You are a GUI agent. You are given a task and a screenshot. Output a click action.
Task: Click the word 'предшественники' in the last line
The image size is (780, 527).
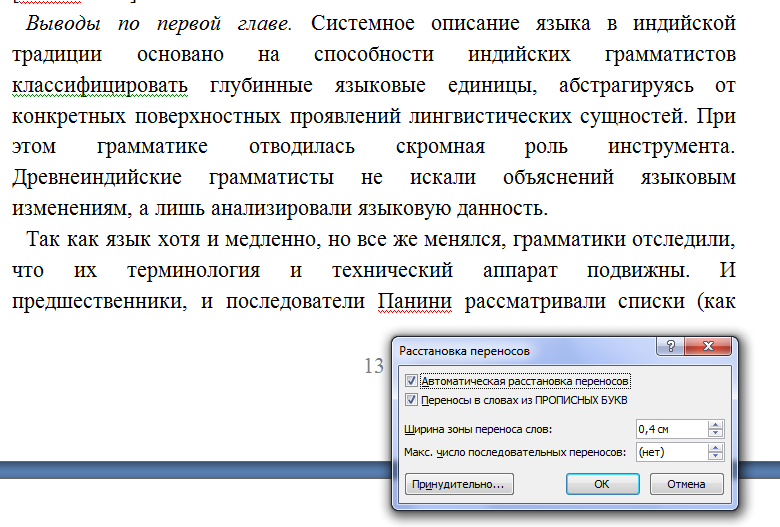pyautogui.click(x=99, y=302)
